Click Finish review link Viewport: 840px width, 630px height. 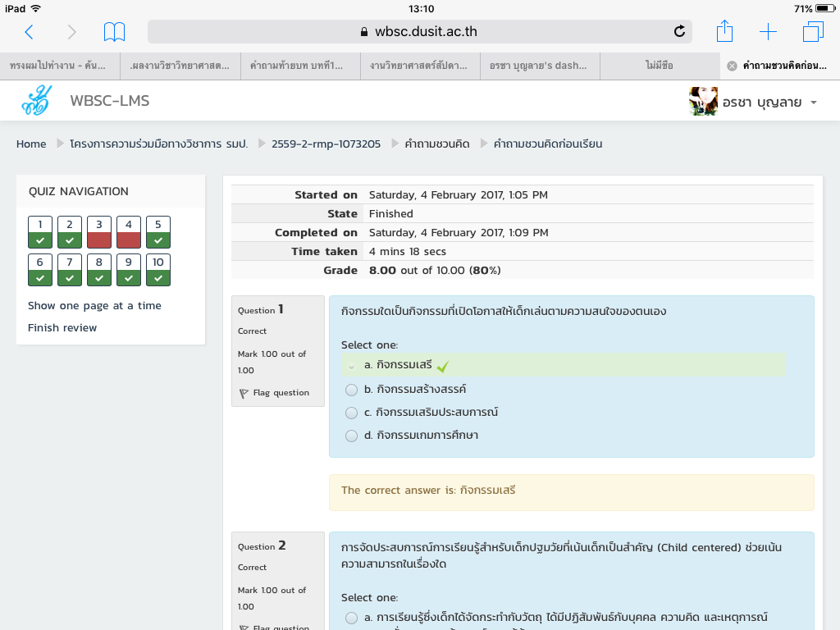62,327
